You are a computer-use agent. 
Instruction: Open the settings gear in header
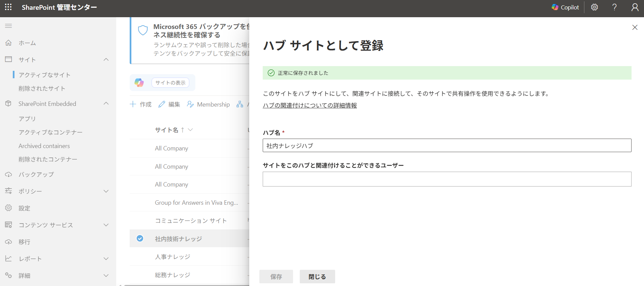594,7
